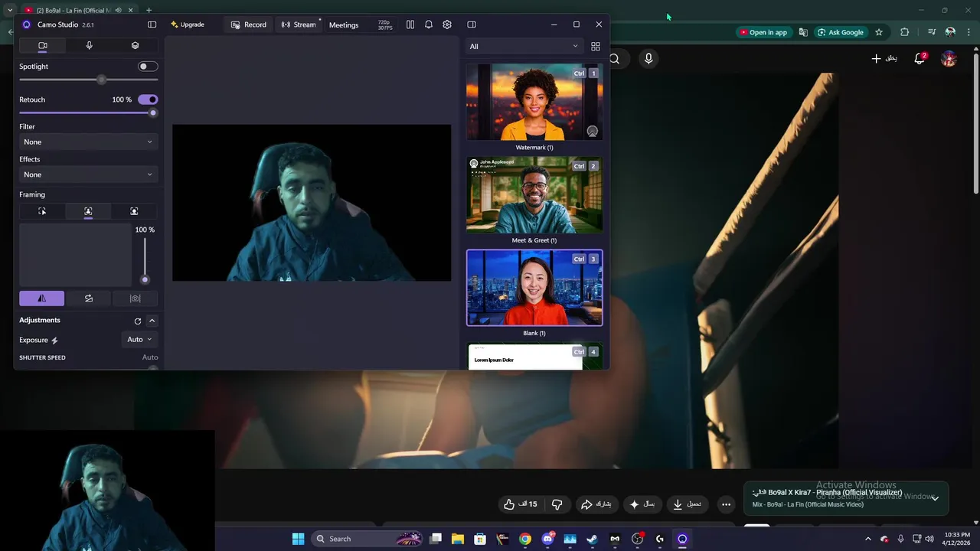Viewport: 980px width, 551px height.
Task: Open File Explorer from the taskbar
Action: tap(458, 539)
